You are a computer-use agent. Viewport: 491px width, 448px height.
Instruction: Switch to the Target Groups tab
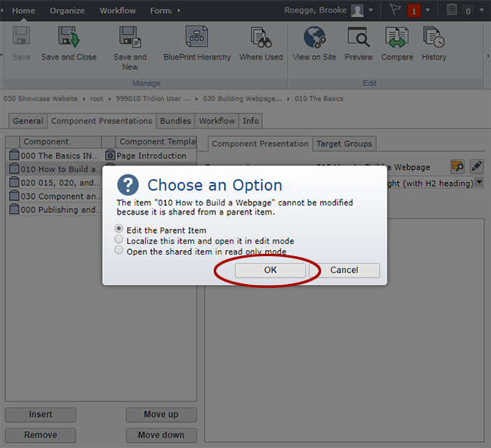point(344,144)
